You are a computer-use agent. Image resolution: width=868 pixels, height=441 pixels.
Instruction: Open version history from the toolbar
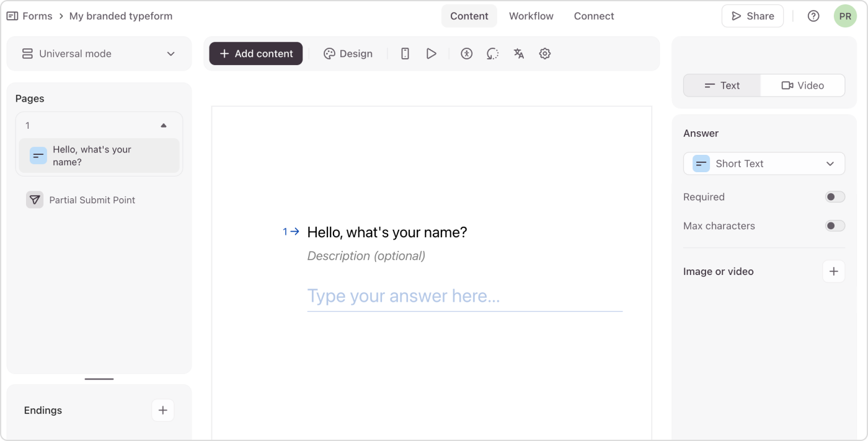492,53
